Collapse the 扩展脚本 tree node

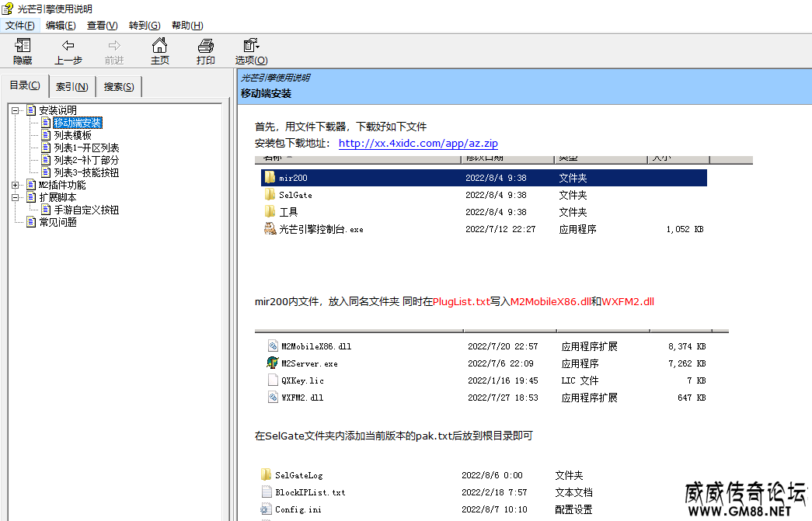pos(16,197)
